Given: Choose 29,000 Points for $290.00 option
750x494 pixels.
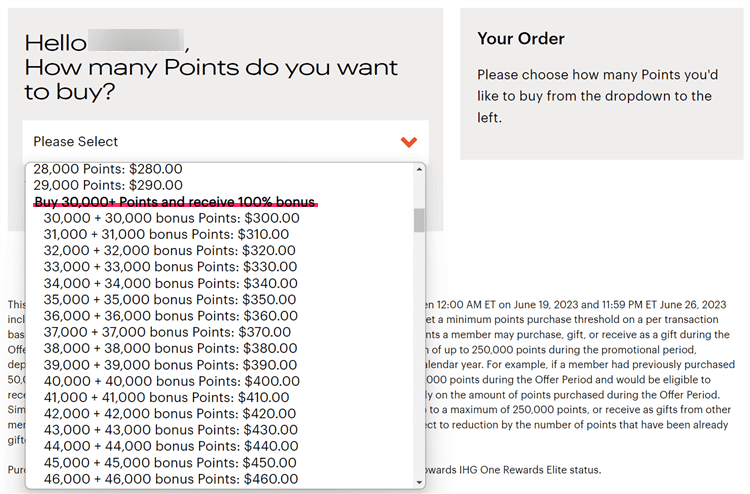Looking at the screenshot, I should tap(108, 185).
